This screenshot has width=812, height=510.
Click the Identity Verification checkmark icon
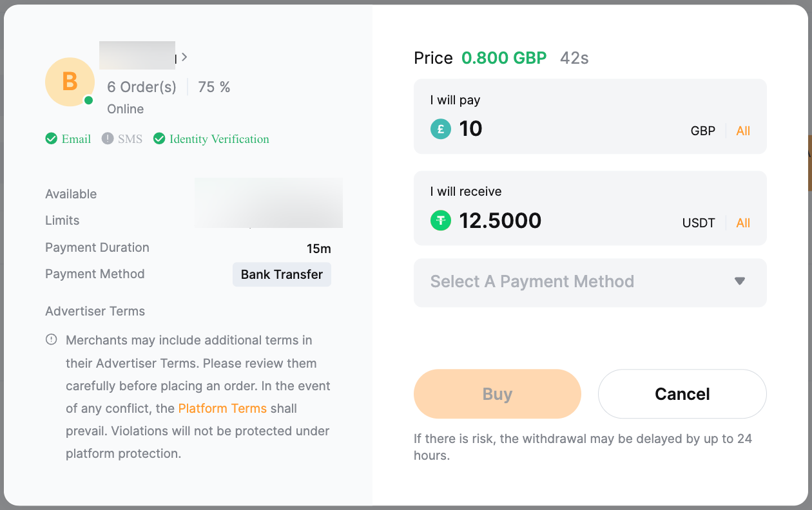pos(159,139)
